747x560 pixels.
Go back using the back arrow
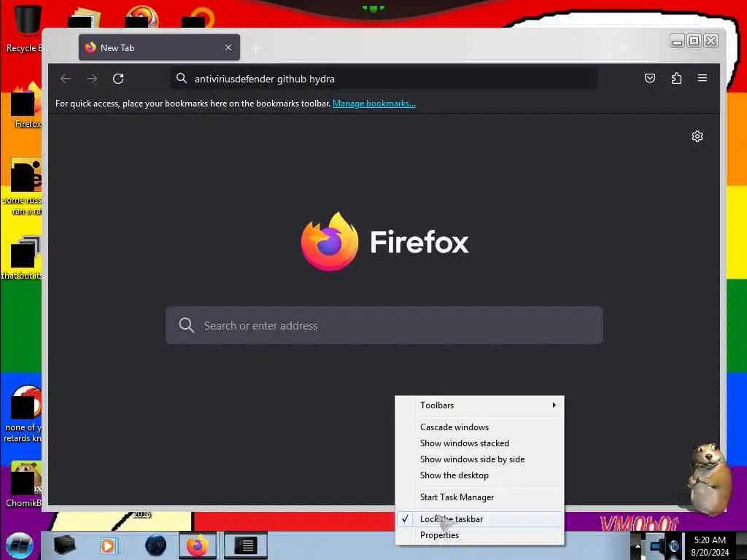(x=66, y=79)
